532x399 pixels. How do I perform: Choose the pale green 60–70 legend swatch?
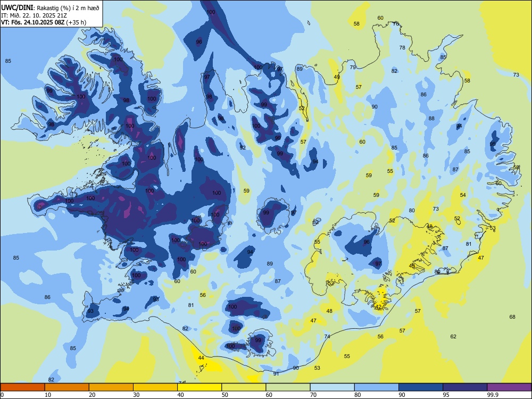point(288,387)
